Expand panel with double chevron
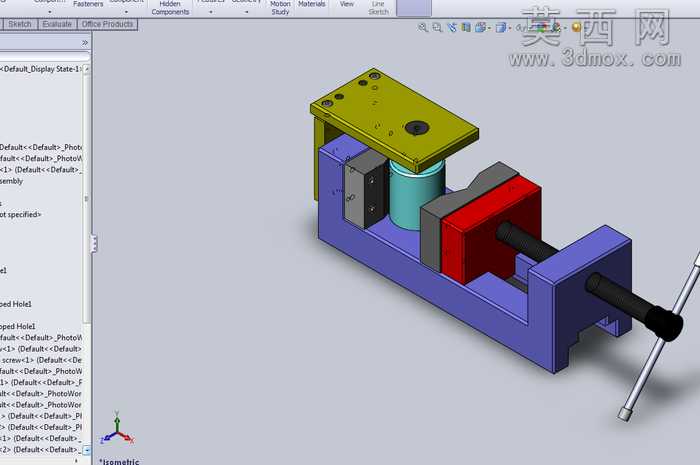Viewport: 700px width, 465px height. [x=85, y=43]
